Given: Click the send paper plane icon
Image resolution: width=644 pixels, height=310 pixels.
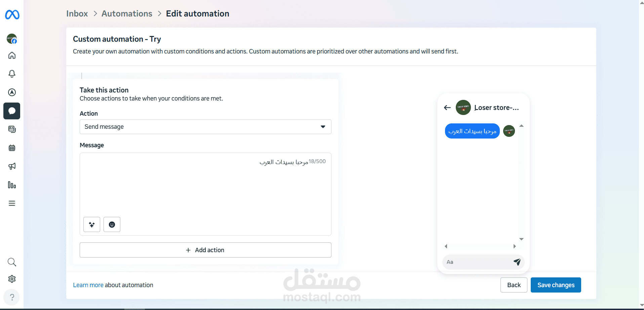Looking at the screenshot, I should [517, 262].
